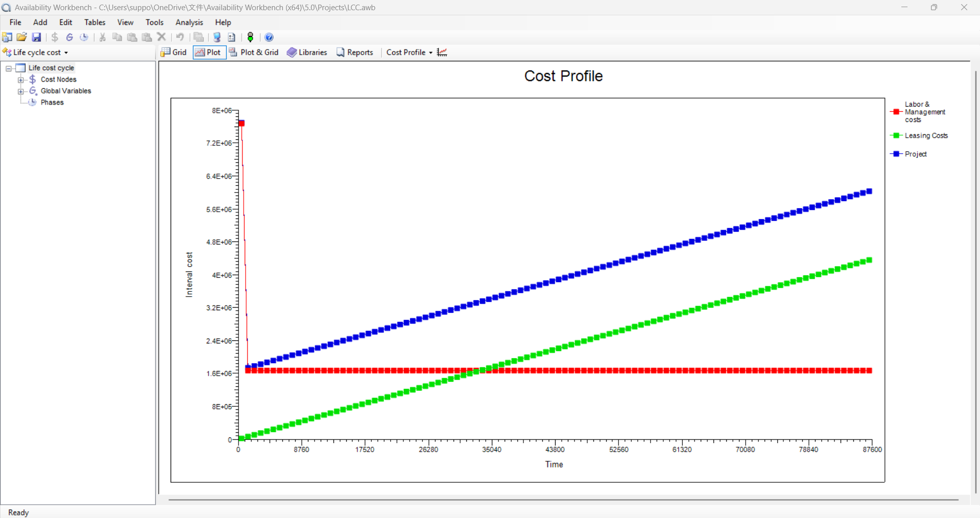
Task: Switch to Plot view
Action: coord(209,53)
